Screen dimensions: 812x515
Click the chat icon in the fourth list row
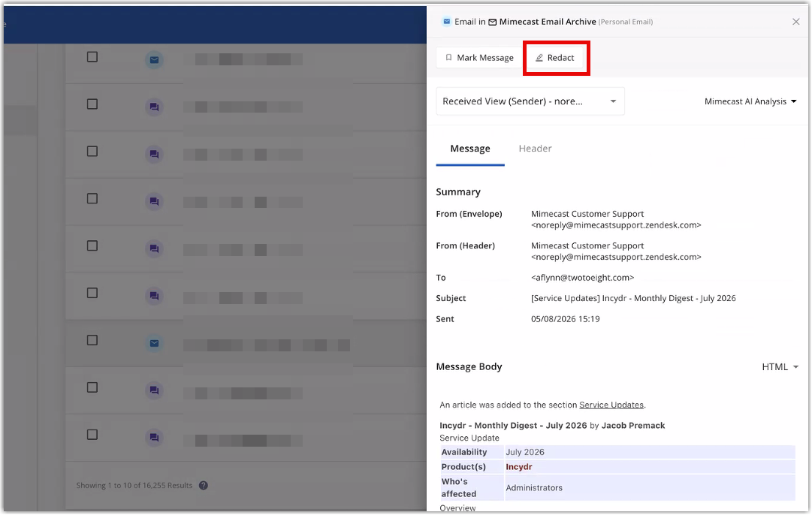[154, 201]
